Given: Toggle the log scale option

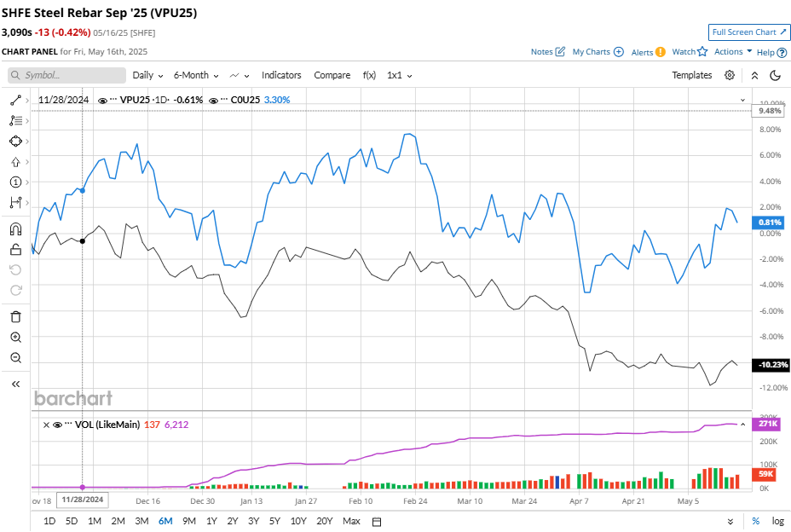Looking at the screenshot, I should 777,521.
